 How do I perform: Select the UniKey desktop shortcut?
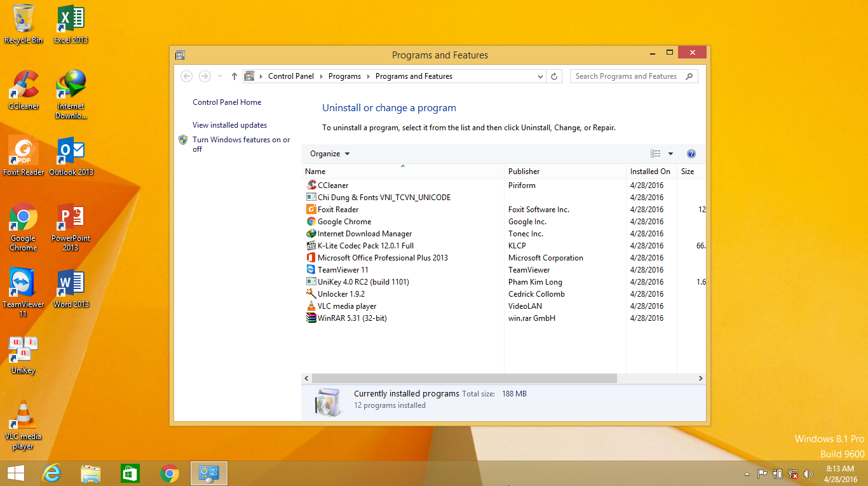[x=24, y=354]
